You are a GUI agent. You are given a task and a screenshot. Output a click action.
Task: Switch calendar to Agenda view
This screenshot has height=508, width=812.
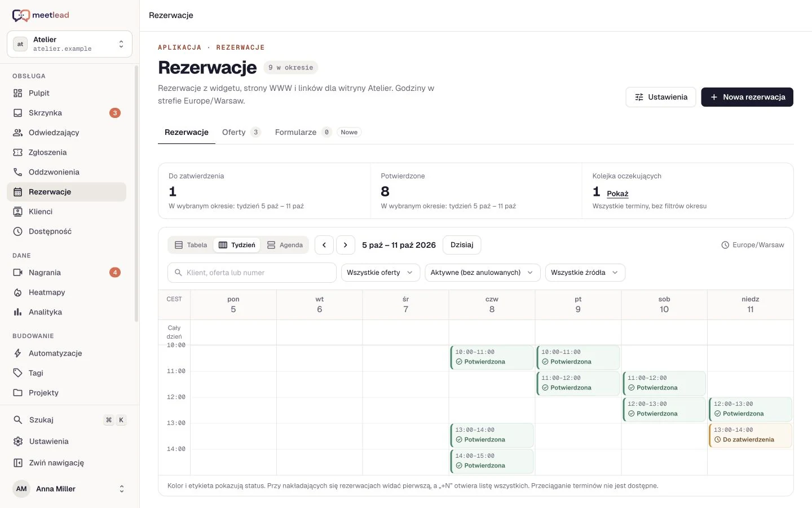point(285,245)
